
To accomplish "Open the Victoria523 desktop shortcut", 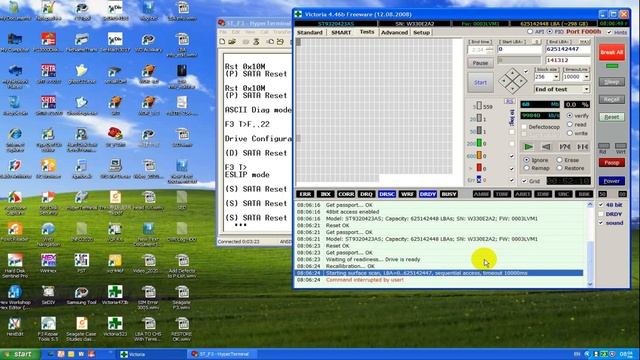I will tap(115, 326).
